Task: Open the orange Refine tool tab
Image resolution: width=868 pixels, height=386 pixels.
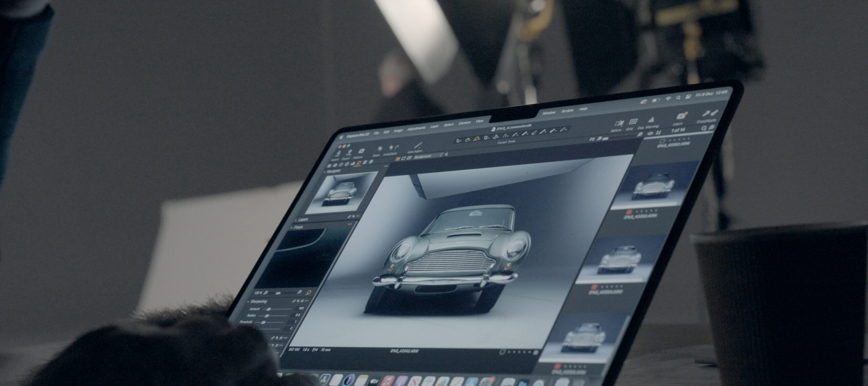Action: (x=359, y=163)
